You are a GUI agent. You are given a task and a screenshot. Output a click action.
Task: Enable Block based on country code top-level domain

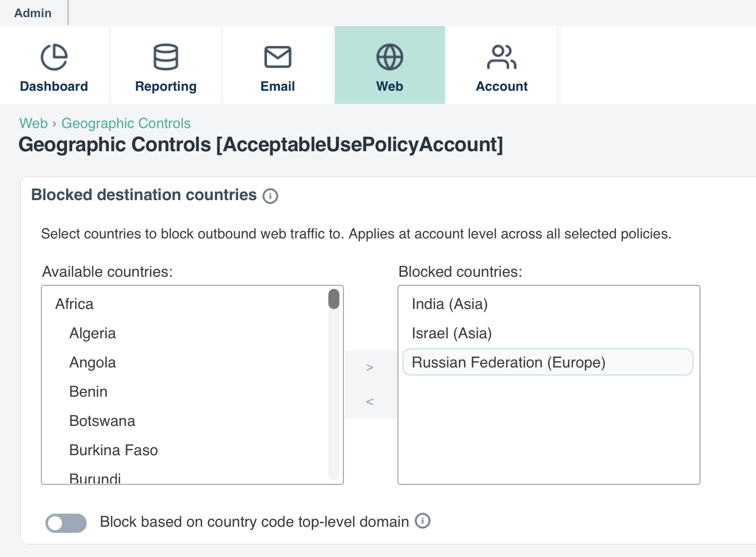[x=66, y=523]
